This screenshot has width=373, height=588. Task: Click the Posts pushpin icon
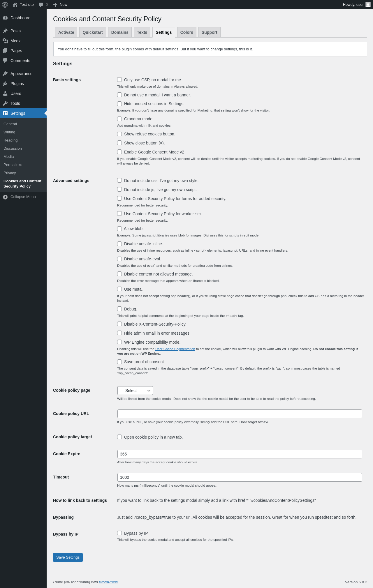coord(5,31)
